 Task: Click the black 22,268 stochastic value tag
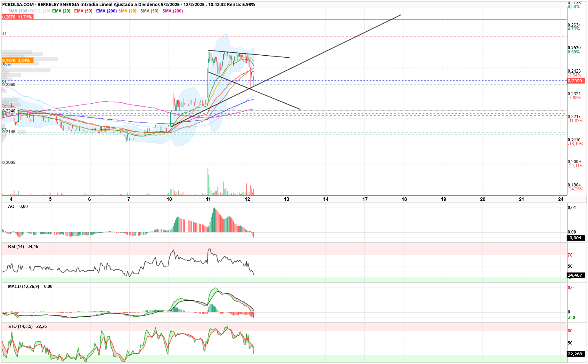pos(576,354)
